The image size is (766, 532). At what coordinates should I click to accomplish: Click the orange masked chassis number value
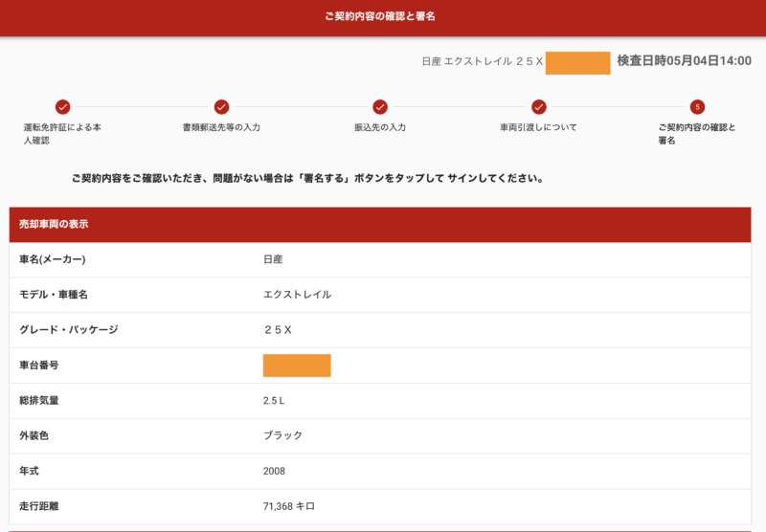[297, 366]
